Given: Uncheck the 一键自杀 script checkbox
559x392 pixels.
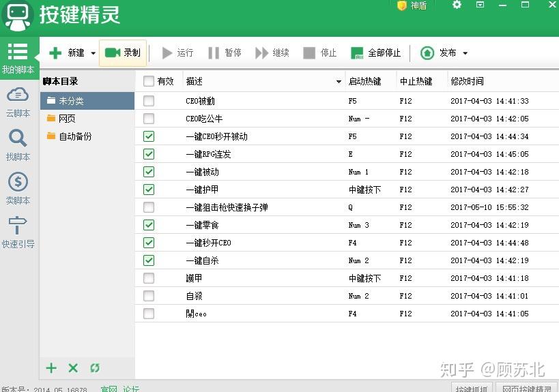Looking at the screenshot, I should [x=149, y=260].
